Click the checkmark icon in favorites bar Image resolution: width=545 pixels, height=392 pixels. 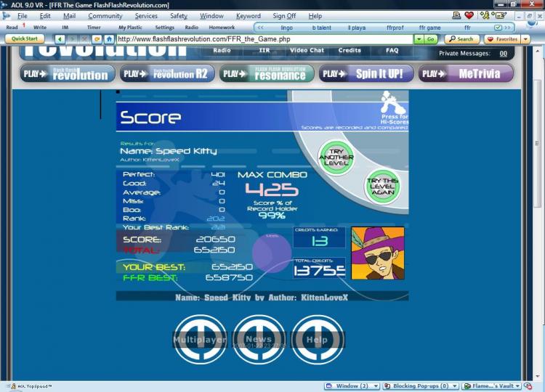coord(498,28)
